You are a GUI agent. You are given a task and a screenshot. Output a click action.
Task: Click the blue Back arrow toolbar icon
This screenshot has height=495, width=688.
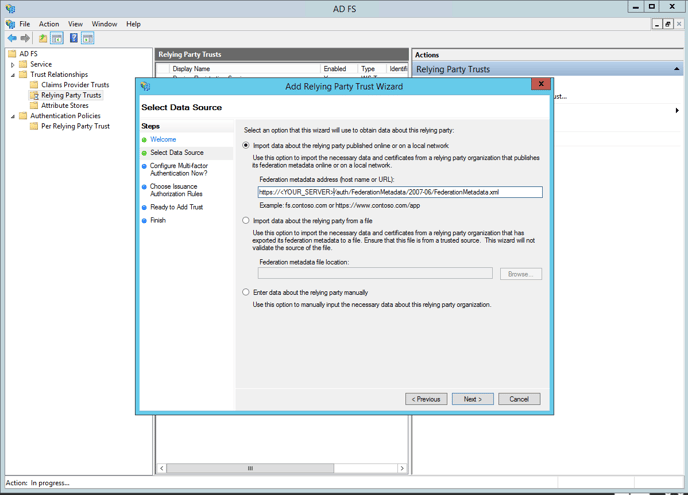click(12, 38)
